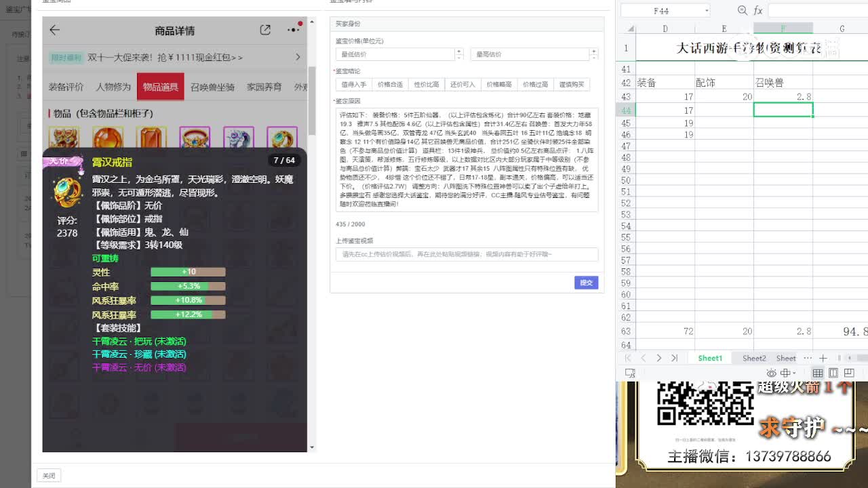Select column D header
This screenshot has height=488, width=868.
click(x=665, y=28)
